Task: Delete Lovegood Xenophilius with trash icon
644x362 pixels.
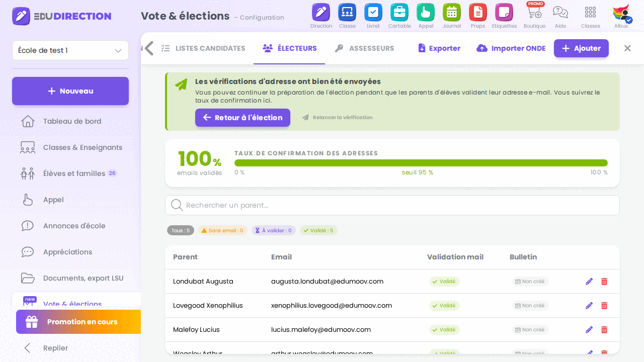Action: (604, 306)
